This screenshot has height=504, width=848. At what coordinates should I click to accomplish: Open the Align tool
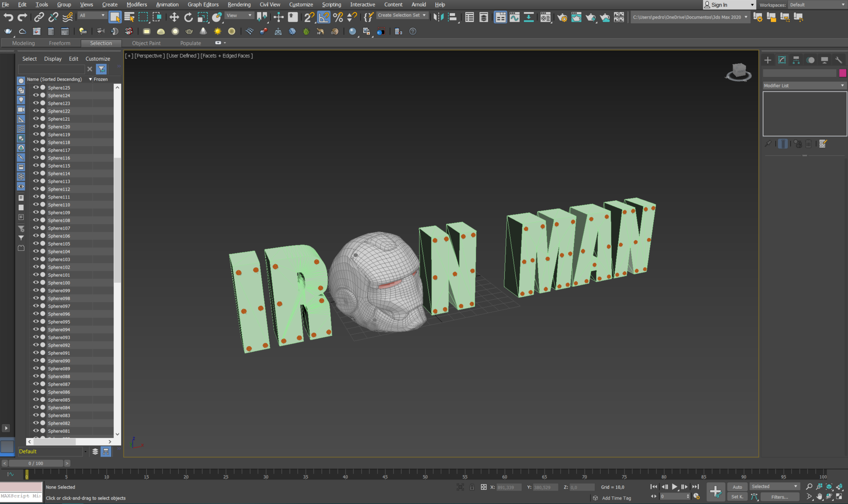[452, 17]
